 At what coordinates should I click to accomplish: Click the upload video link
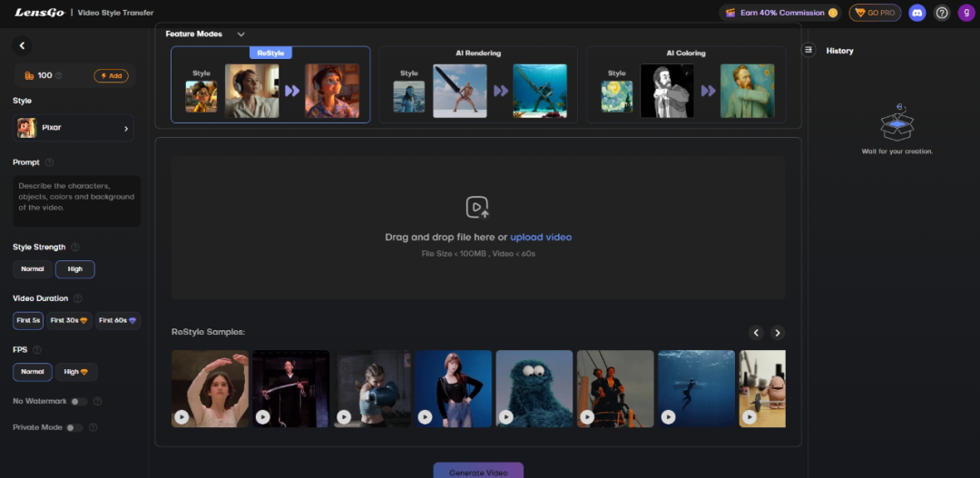[541, 237]
